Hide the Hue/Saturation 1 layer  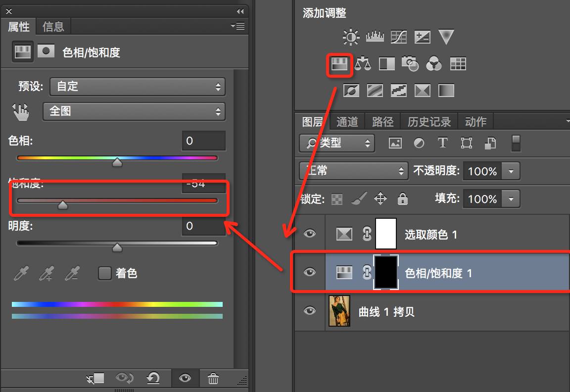coord(309,272)
